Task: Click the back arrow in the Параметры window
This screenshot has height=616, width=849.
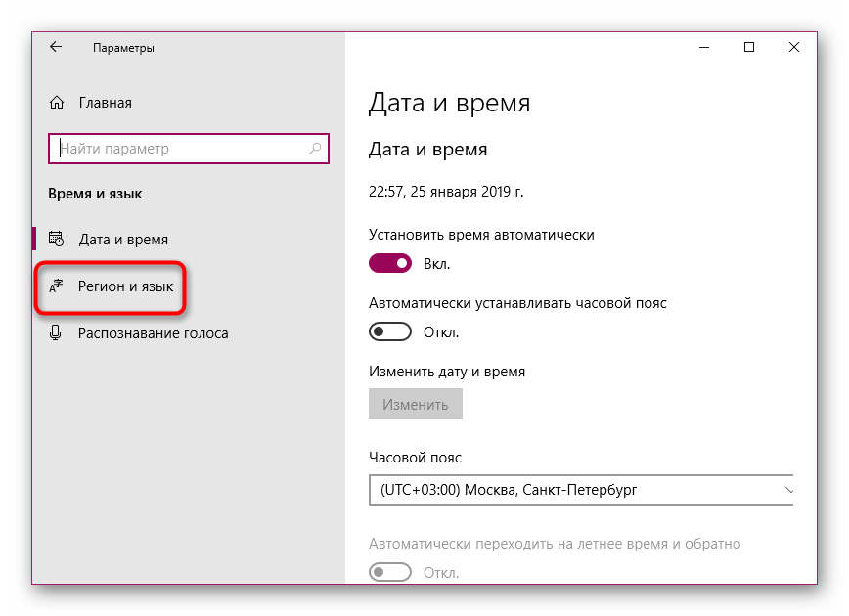Action: pos(56,47)
